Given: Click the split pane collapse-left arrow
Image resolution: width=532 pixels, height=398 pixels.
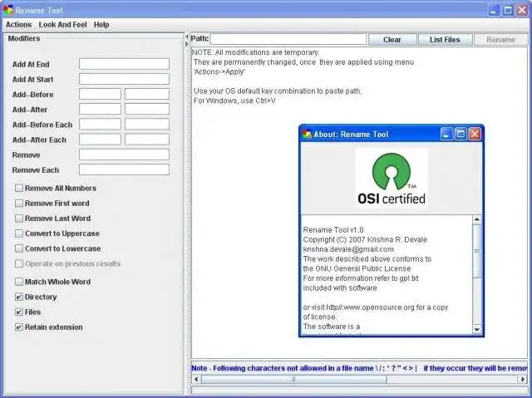Looking at the screenshot, I should click(186, 37).
